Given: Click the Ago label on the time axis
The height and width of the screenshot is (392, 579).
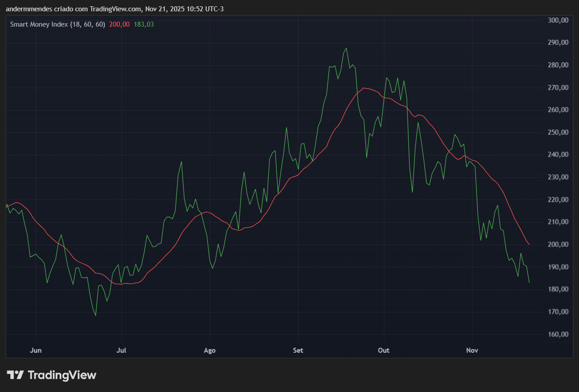Looking at the screenshot, I should tap(210, 350).
